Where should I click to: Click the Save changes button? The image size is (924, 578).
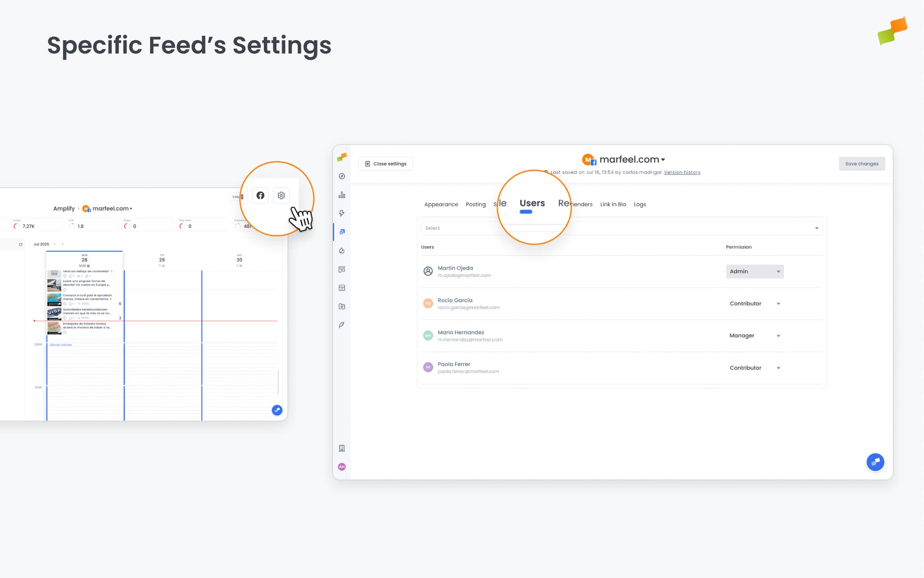861,164
